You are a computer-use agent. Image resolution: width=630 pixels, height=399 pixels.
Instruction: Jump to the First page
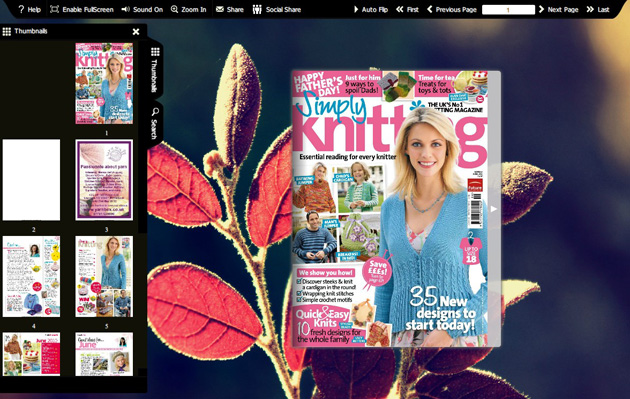point(407,9)
